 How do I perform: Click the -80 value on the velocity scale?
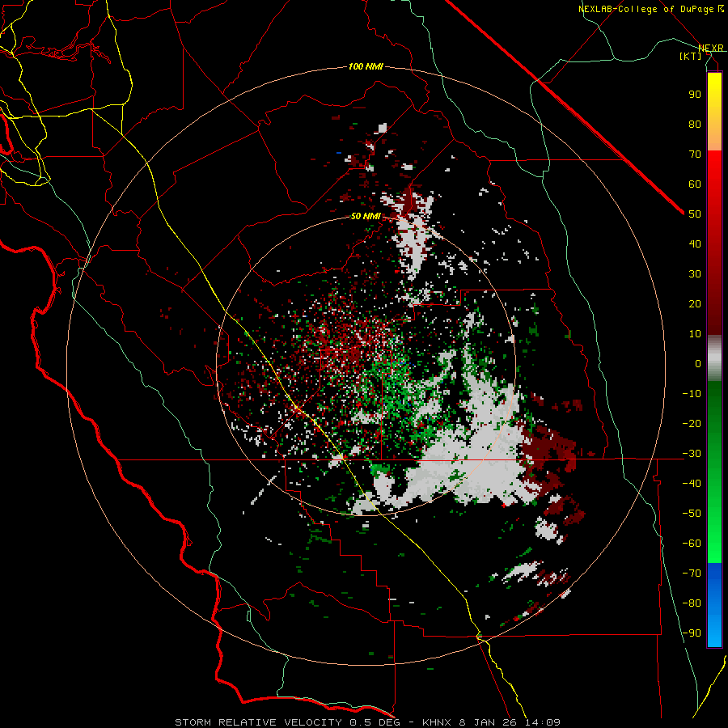coord(692,603)
